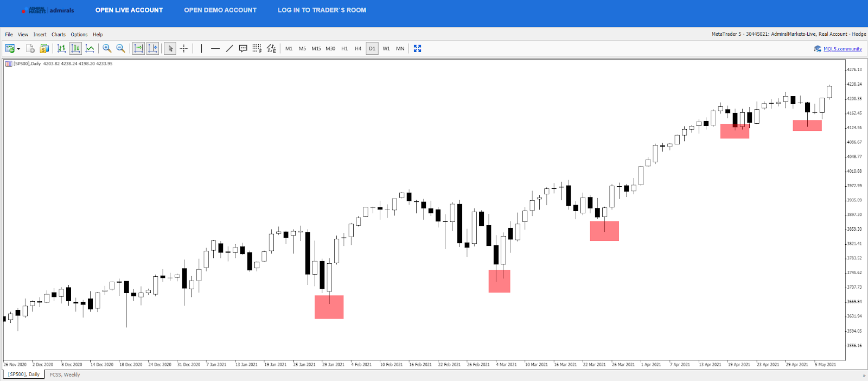Set timeframe to H4
The image size is (868, 381).
[358, 48]
